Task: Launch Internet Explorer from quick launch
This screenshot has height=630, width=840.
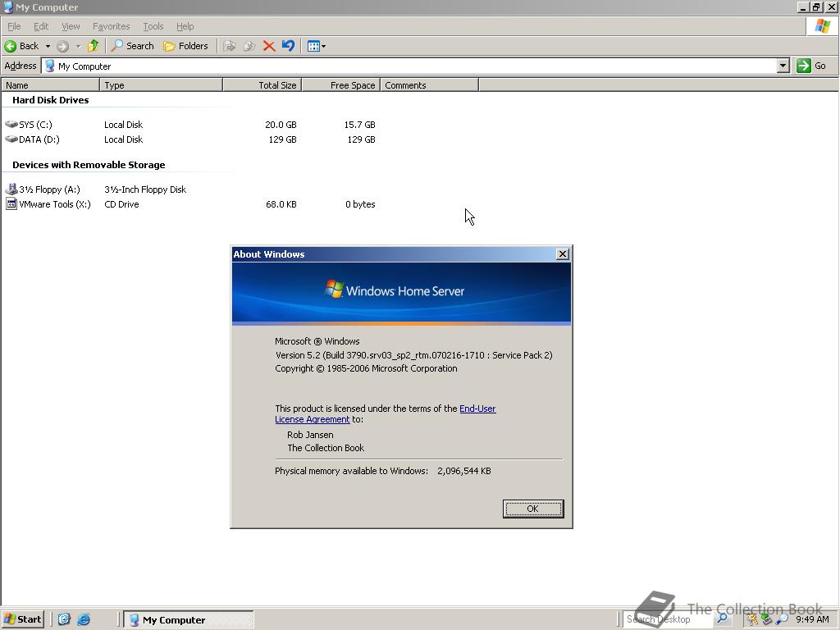Action: pos(84,619)
